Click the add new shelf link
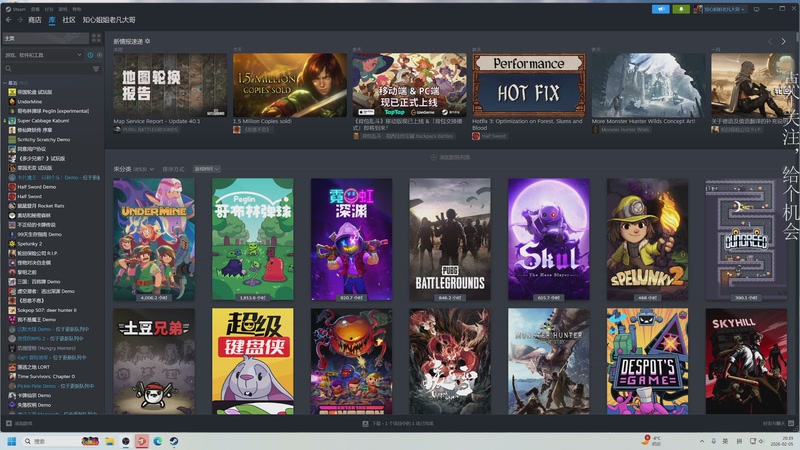 click(x=450, y=157)
